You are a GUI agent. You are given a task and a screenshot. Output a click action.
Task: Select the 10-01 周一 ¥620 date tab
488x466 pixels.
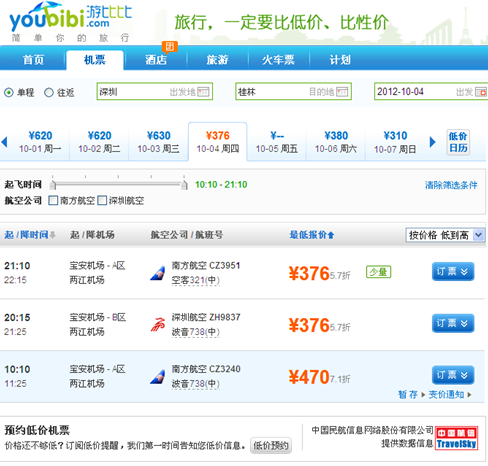40,142
